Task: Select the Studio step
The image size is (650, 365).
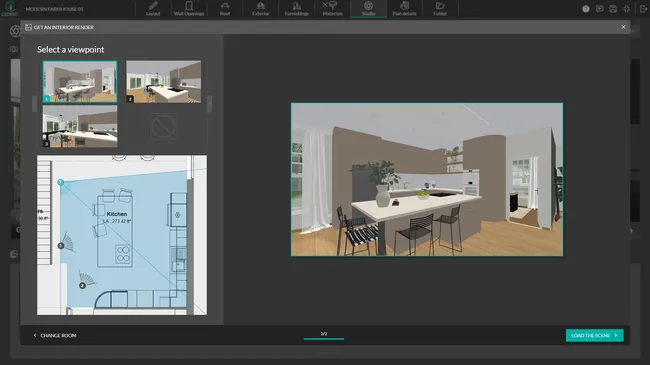Action: tap(369, 9)
